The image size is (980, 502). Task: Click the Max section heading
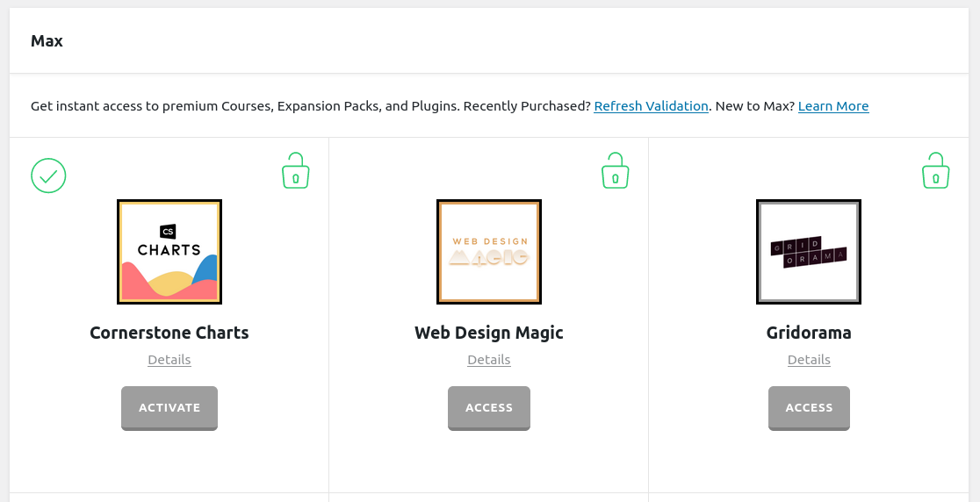[x=47, y=41]
